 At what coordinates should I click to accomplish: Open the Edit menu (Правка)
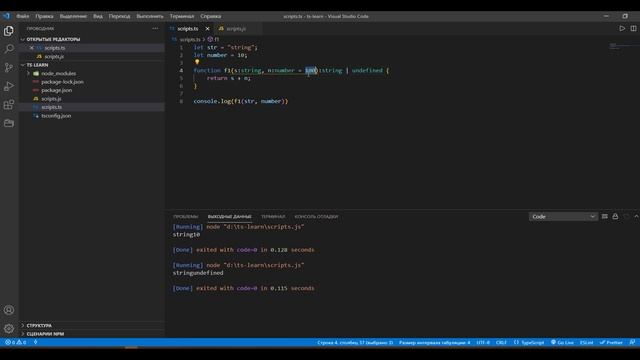pyautogui.click(x=44, y=16)
